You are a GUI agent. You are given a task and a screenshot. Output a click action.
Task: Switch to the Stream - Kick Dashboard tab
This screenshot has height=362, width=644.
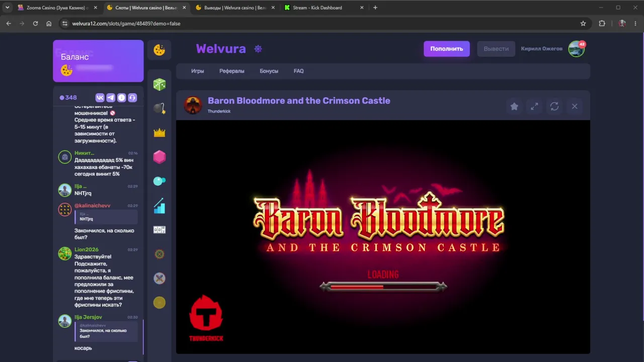pyautogui.click(x=323, y=8)
